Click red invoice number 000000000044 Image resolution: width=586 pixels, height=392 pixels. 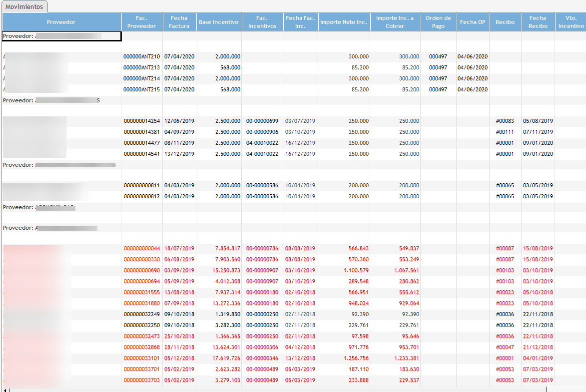click(x=142, y=248)
